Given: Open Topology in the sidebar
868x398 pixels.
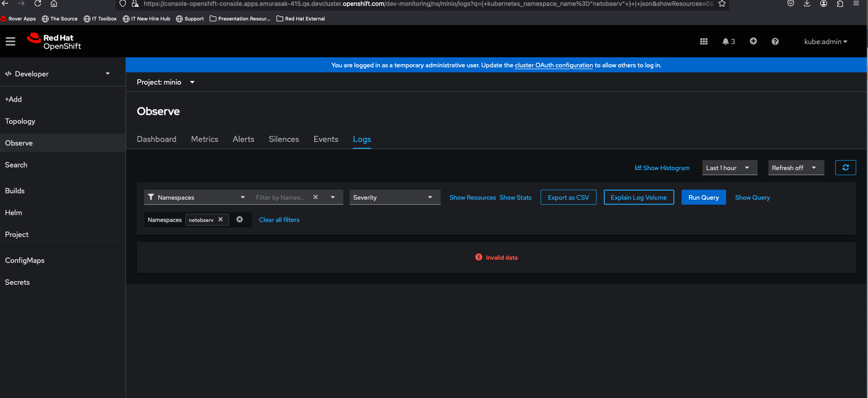Looking at the screenshot, I should (63, 121).
